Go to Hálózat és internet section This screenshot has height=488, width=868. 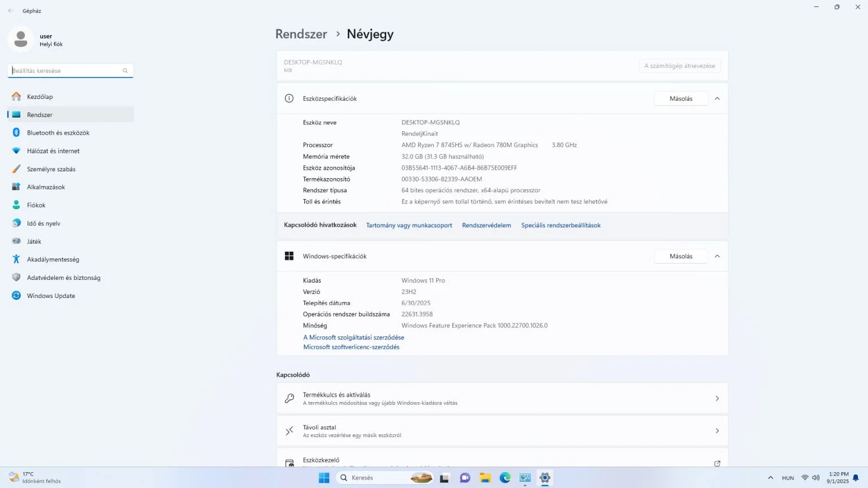click(x=53, y=151)
